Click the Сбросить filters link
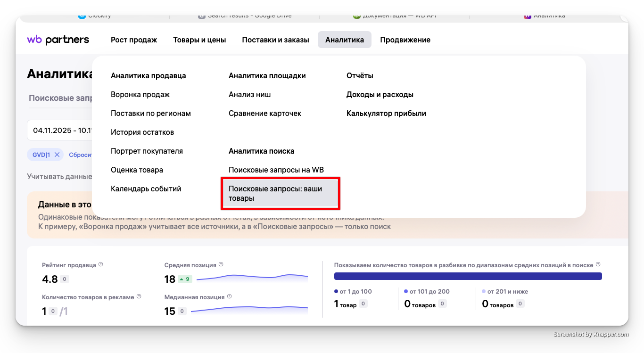The image size is (644, 353). (x=80, y=155)
